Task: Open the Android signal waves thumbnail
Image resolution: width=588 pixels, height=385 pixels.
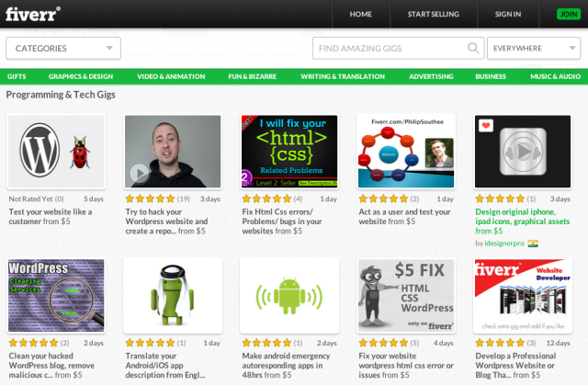Action: pos(289,295)
